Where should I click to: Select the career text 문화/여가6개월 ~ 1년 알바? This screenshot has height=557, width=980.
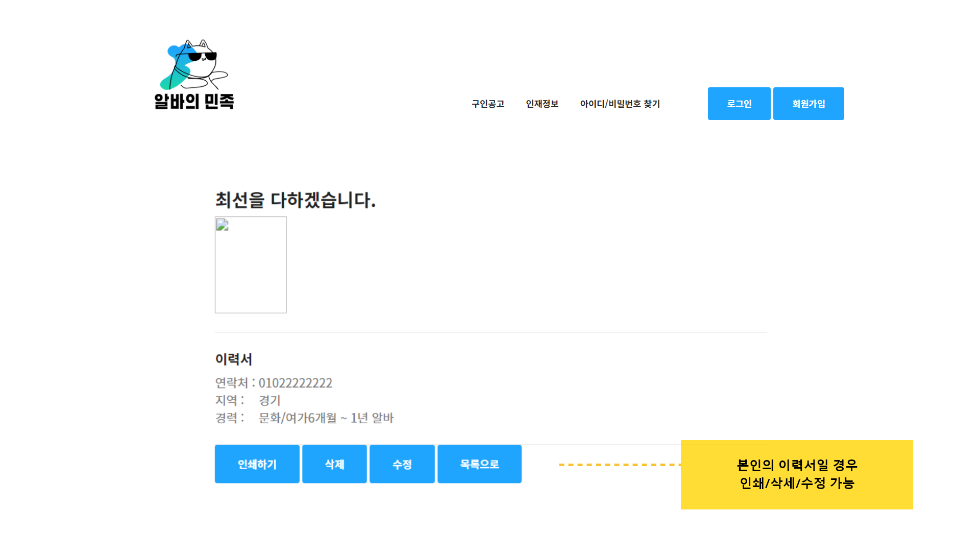[326, 418]
